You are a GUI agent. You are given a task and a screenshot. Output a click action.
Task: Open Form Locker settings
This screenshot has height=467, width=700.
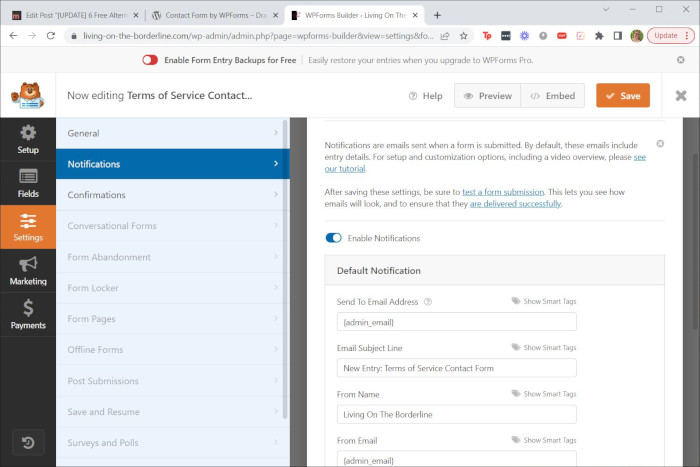[x=173, y=288]
